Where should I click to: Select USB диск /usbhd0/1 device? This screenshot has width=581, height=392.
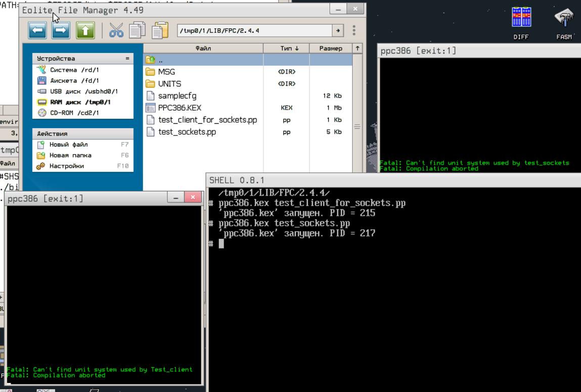pos(83,91)
